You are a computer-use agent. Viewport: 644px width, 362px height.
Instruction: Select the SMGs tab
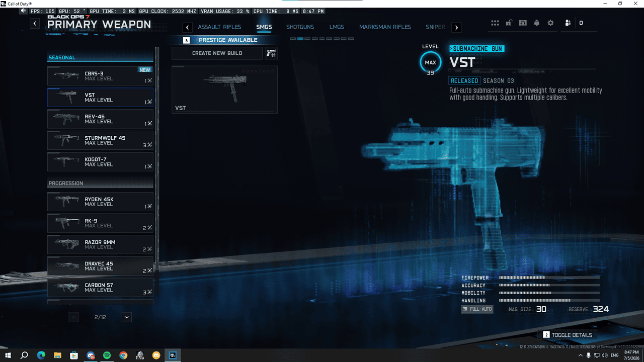[264, 27]
